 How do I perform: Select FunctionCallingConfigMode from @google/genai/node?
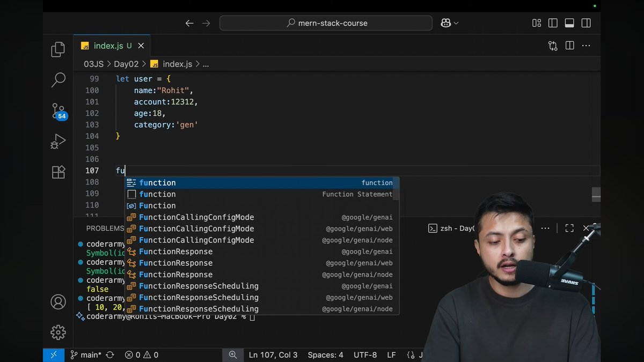[x=262, y=240]
